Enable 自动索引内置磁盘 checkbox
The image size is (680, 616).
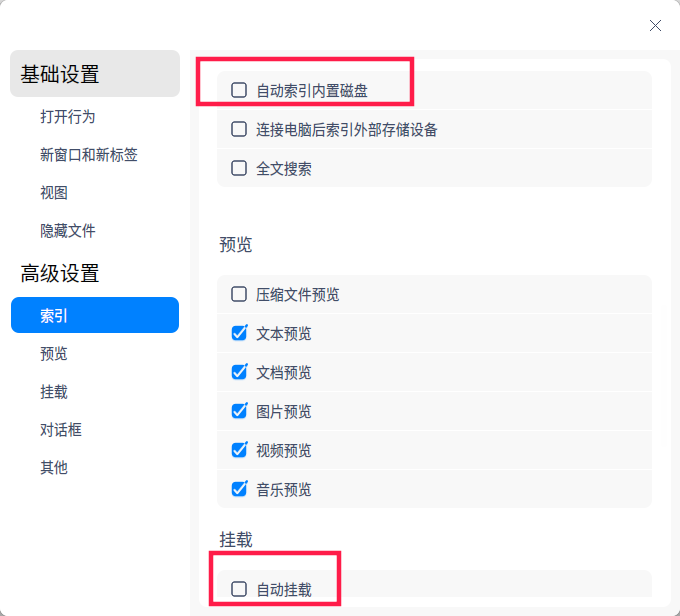click(x=239, y=90)
